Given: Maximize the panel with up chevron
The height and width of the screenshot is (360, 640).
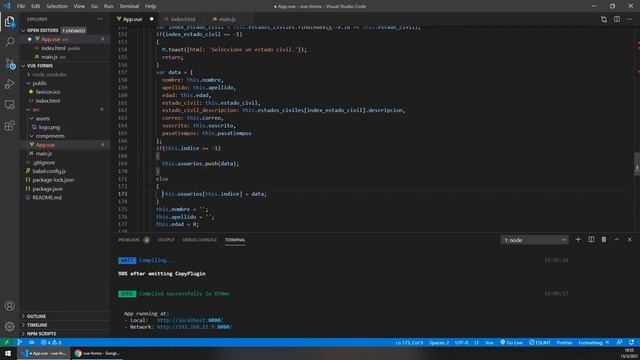Looking at the screenshot, I should point(616,240).
